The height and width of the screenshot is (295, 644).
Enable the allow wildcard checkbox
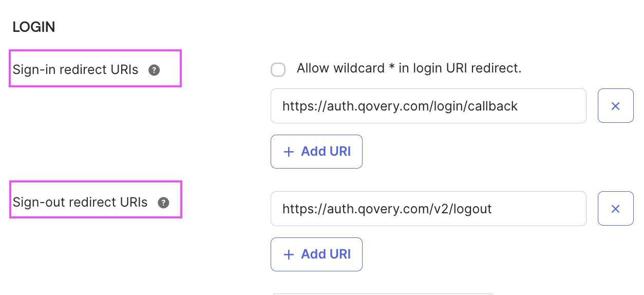(278, 69)
